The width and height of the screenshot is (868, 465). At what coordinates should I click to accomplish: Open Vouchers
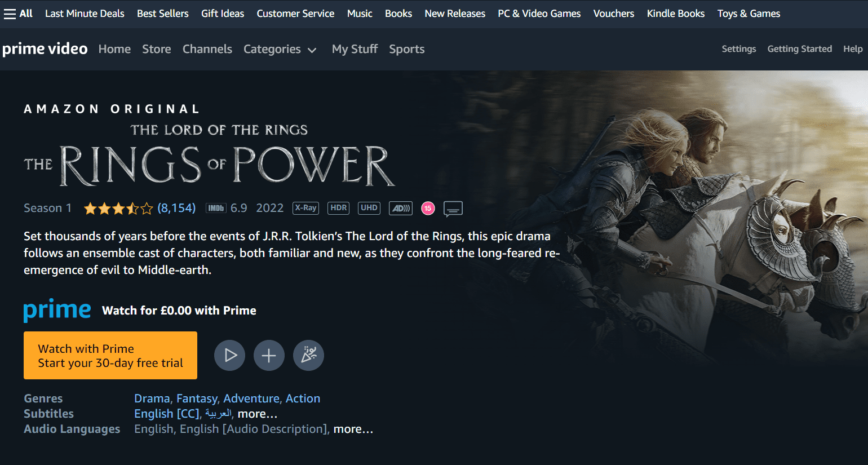614,14
